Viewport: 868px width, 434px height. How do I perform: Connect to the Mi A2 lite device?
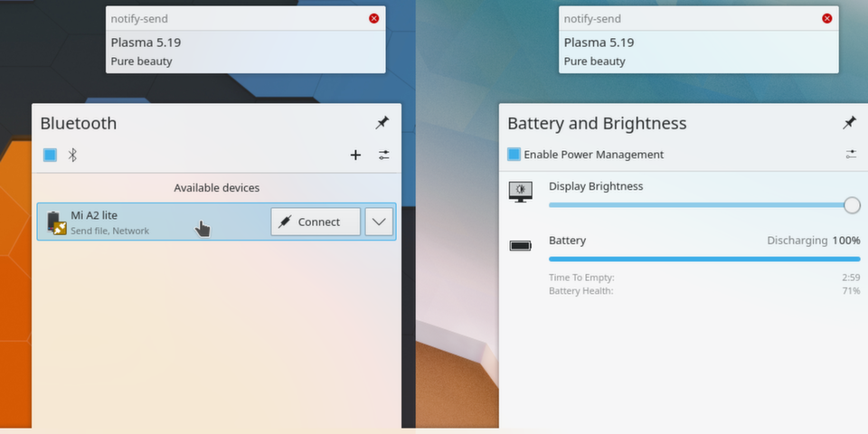tap(316, 222)
